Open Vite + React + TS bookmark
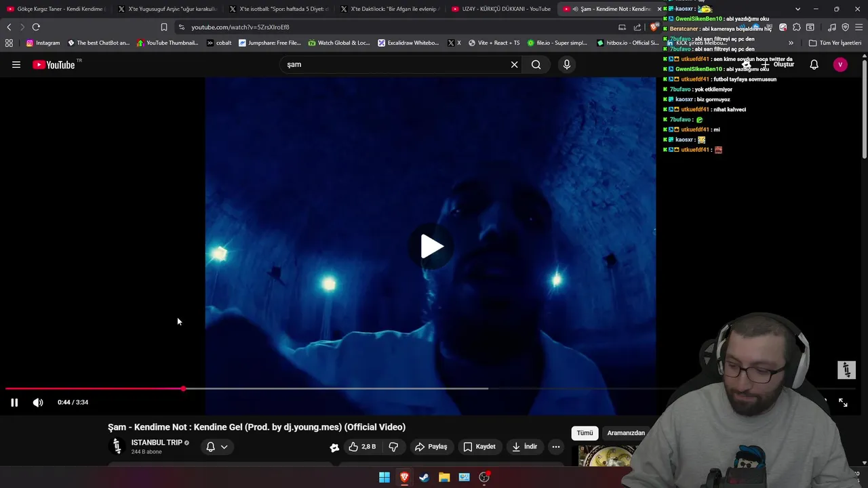Image resolution: width=868 pixels, height=488 pixels. pyautogui.click(x=494, y=43)
